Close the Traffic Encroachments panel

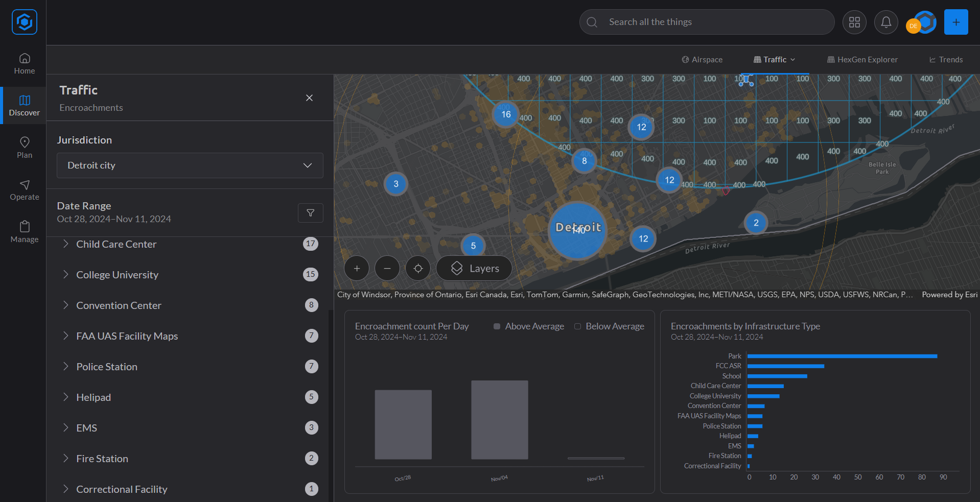coord(309,98)
